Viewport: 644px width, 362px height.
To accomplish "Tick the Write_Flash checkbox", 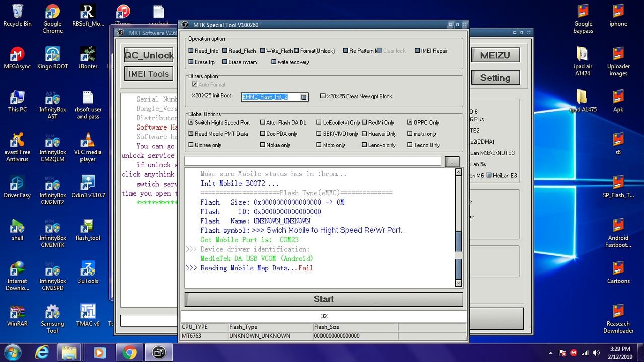I will pyautogui.click(x=262, y=51).
